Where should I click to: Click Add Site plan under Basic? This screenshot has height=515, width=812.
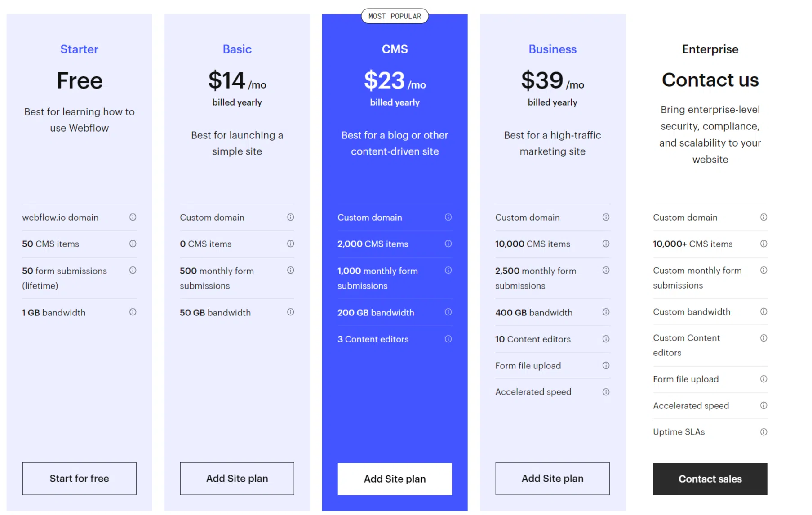(x=237, y=479)
